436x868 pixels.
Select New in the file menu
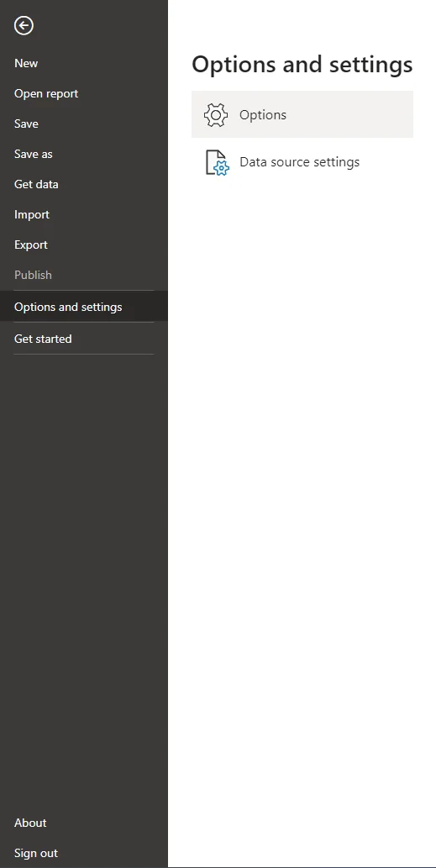(x=26, y=63)
